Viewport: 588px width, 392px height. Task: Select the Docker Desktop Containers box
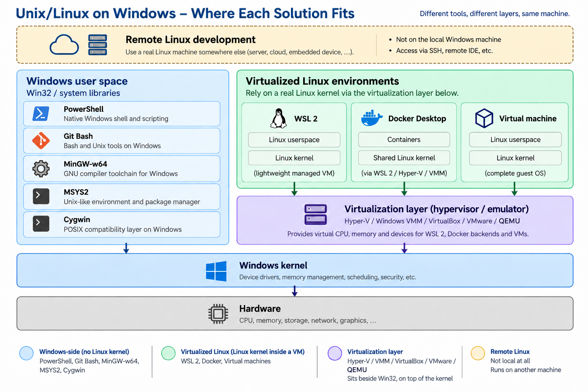(404, 140)
